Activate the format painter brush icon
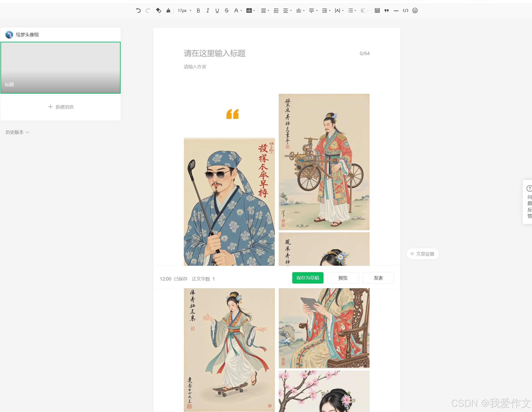Screen dimensions: 532x412 coord(168,10)
